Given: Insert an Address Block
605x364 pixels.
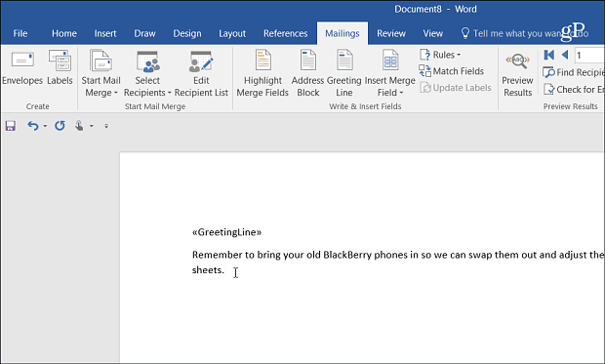Looking at the screenshot, I should coord(308,74).
